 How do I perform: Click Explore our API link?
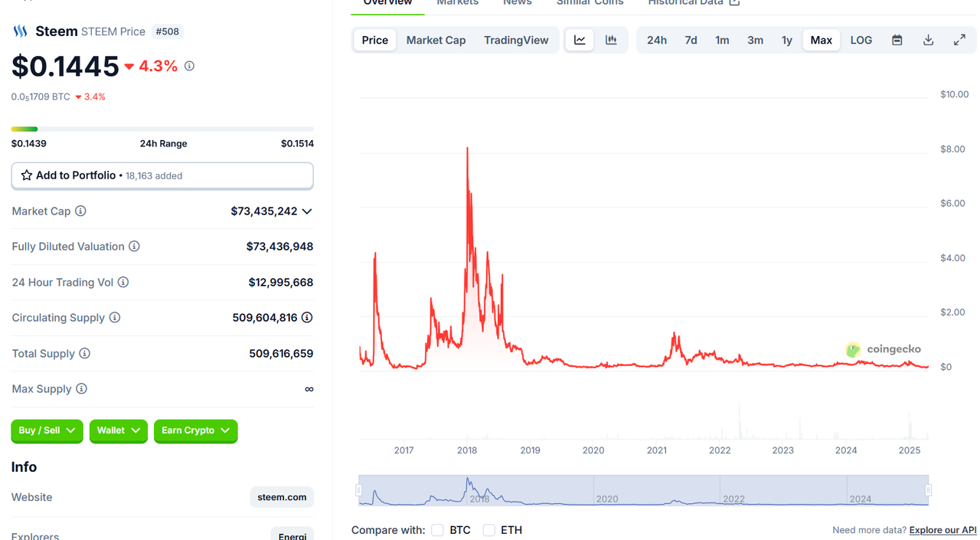pos(942,530)
